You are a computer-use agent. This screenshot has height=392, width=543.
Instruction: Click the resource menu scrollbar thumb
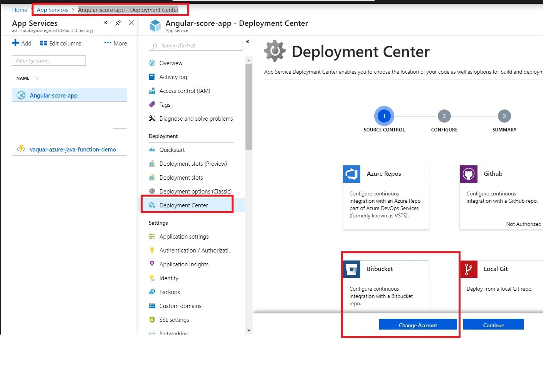[x=249, y=107]
